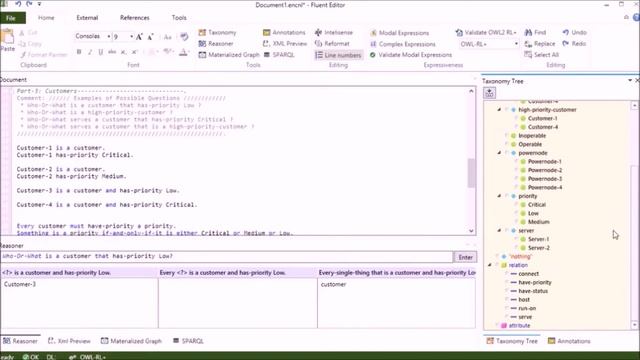Toggle underline formatting
Image resolution: width=640 pixels, height=360 pixels.
(x=100, y=52)
